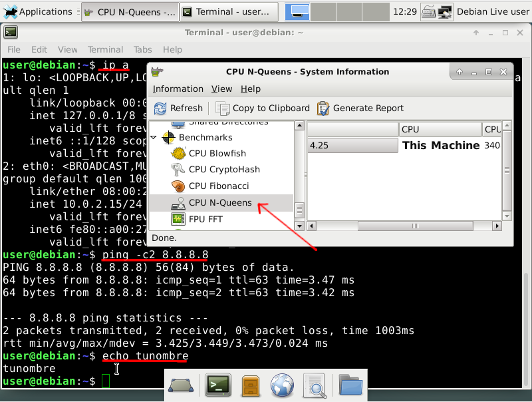Click the tree list down scroll arrow
Image resolution: width=532 pixels, height=402 pixels.
click(x=299, y=226)
